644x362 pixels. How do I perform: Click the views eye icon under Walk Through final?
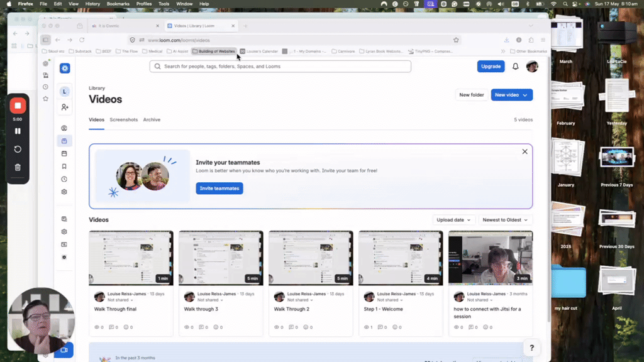97,327
